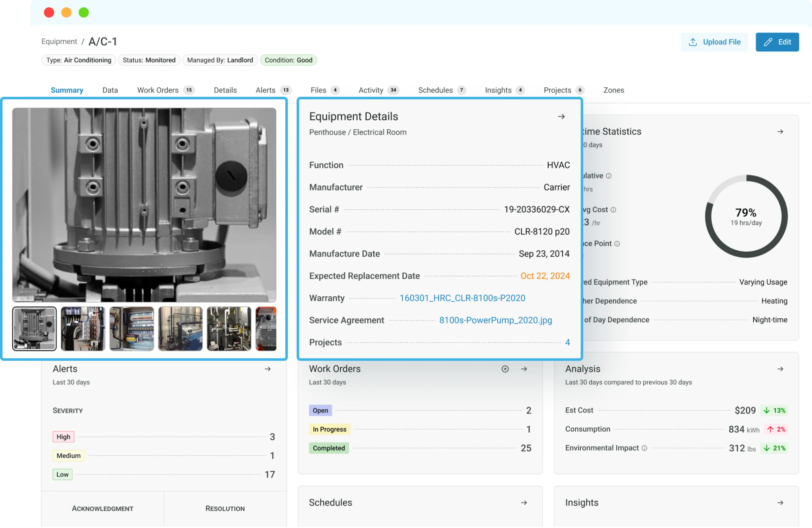Click the info icon next to Avg Cost
Image resolution: width=812 pixels, height=528 pixels.
tap(613, 209)
